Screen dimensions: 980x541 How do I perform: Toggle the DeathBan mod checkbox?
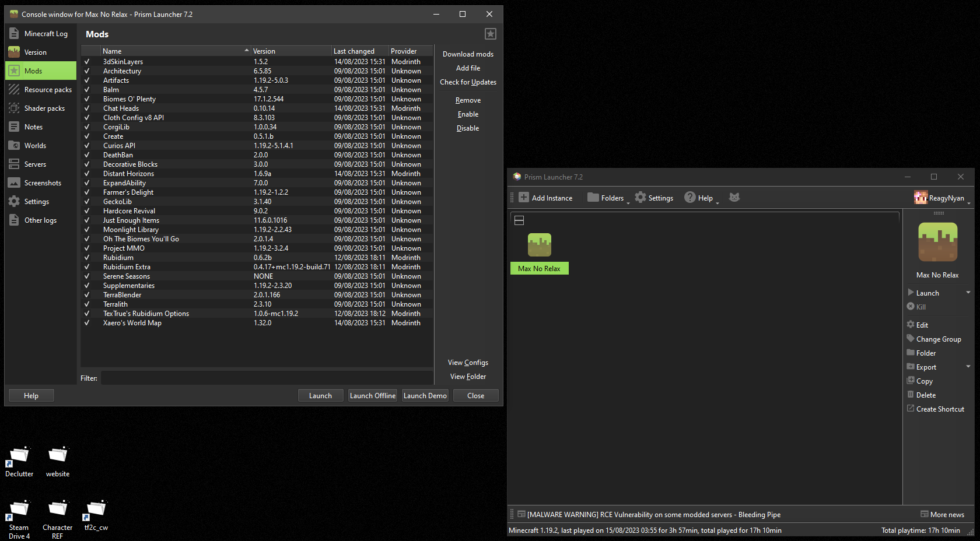[x=87, y=155]
